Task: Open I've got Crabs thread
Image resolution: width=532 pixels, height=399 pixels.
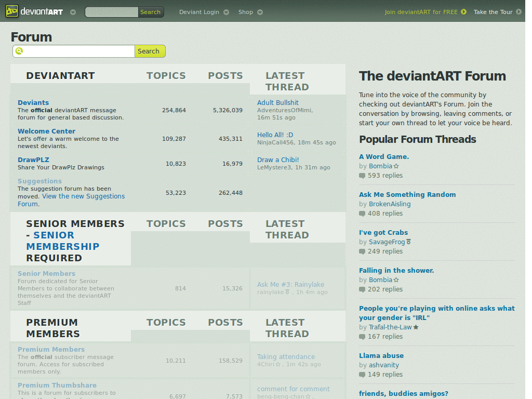Action: [x=383, y=232]
